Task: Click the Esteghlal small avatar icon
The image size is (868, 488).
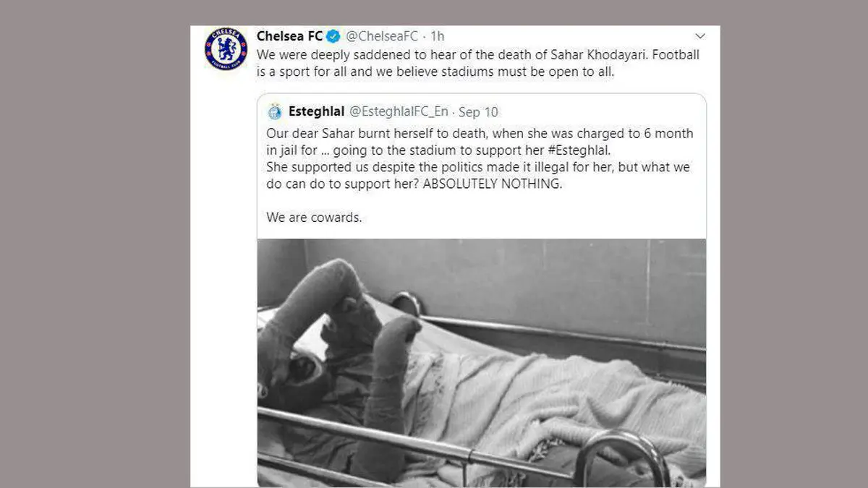Action: coord(275,111)
